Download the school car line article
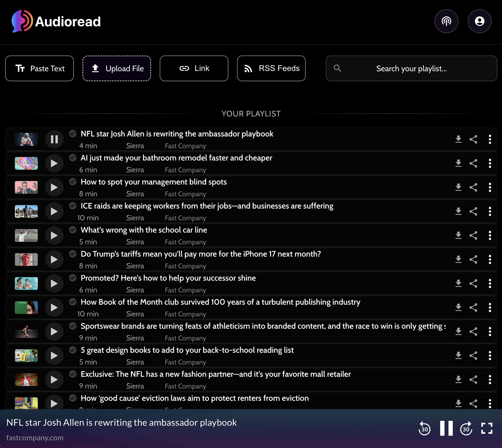Viewport: 502px width, 448px height. point(458,235)
